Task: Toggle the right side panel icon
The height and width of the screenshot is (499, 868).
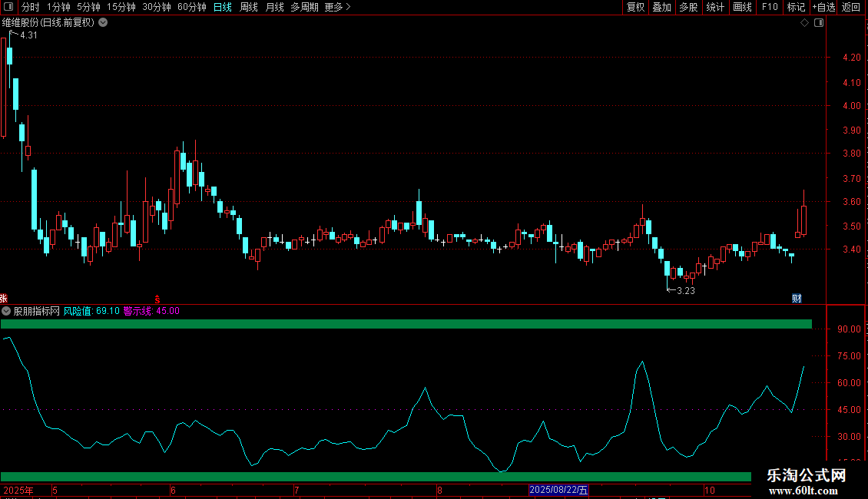Action: point(818,23)
